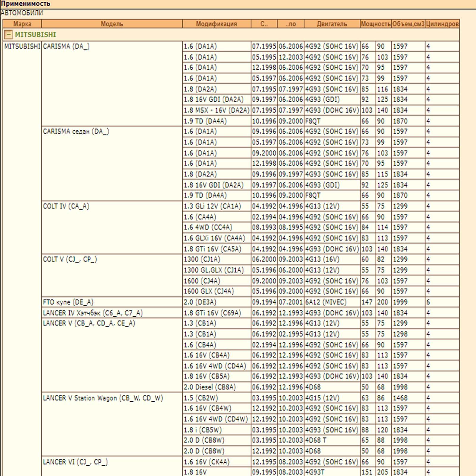476x476 pixels.
Task: Click volume value 1468
Action: click(408, 398)
